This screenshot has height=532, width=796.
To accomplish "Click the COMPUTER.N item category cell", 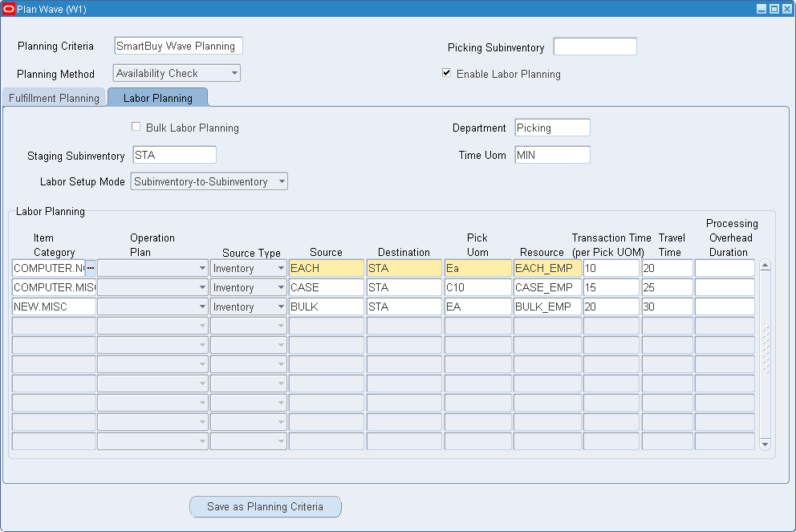I will (49, 268).
